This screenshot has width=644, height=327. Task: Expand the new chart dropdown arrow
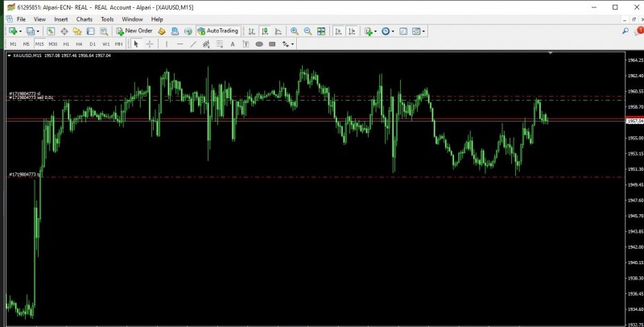[x=20, y=31]
